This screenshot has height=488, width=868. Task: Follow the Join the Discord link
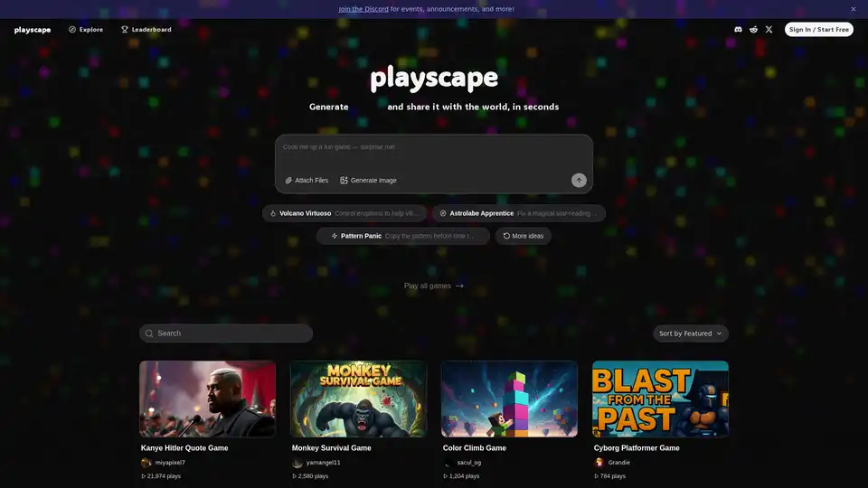[363, 9]
